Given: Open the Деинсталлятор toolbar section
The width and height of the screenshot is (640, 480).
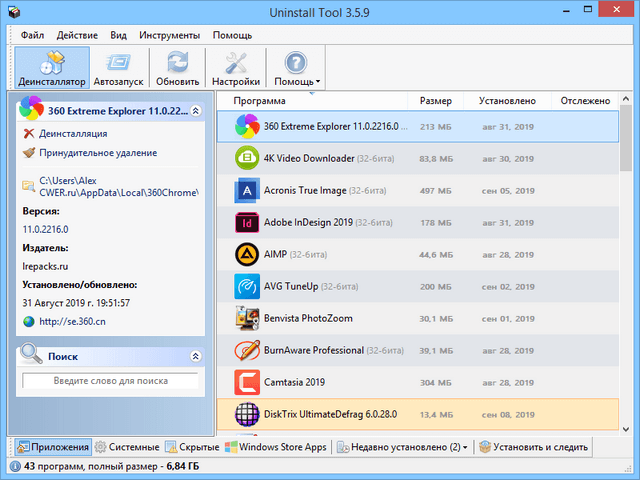Looking at the screenshot, I should point(52,68).
